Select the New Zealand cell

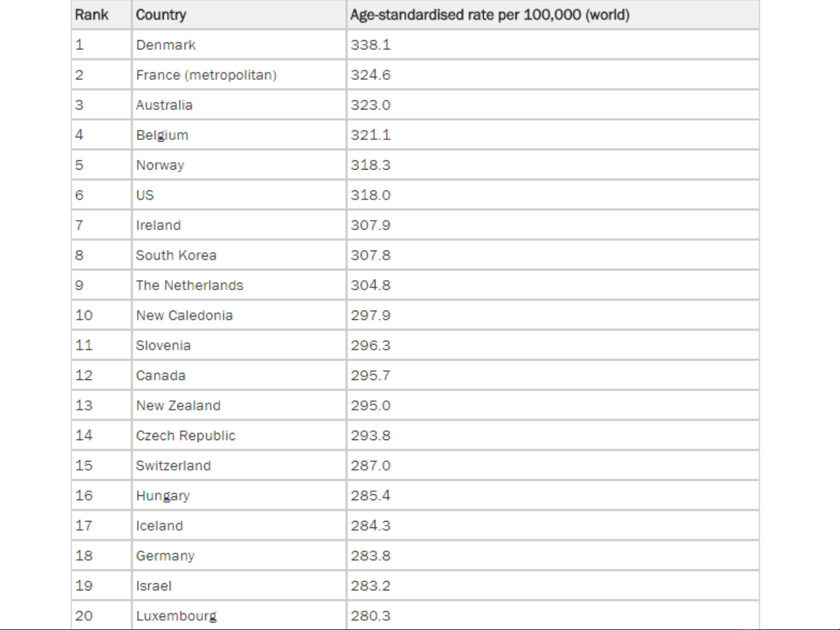pyautogui.click(x=178, y=406)
